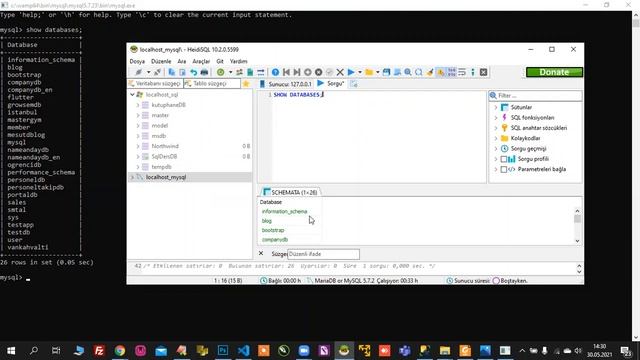
Task: Run the query with blue play icon
Action: pyautogui.click(x=351, y=72)
